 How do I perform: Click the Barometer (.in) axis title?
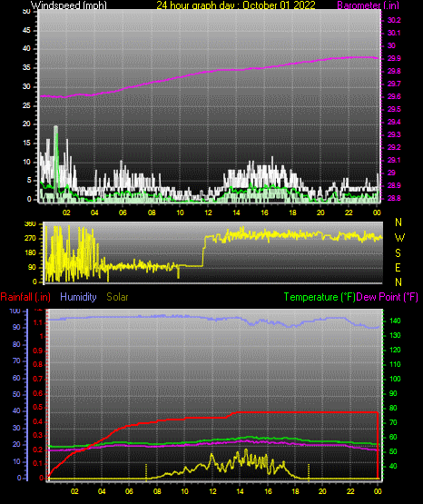pyautogui.click(x=368, y=5)
